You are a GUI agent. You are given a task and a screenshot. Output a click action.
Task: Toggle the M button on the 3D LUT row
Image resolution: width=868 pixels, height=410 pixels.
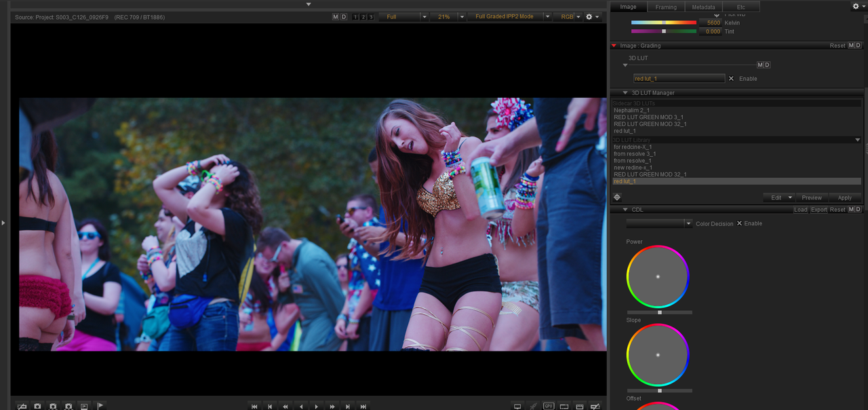(x=760, y=65)
